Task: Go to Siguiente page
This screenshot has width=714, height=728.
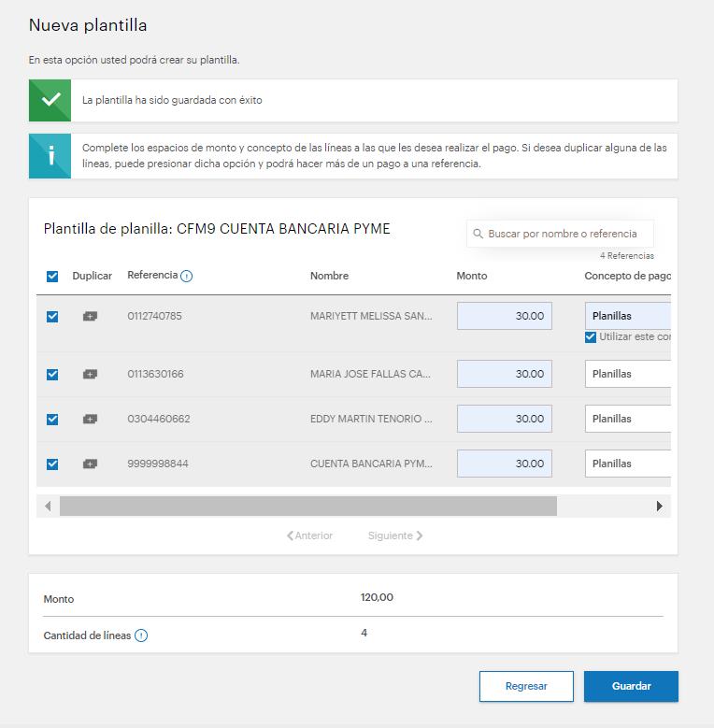Action: coord(395,536)
